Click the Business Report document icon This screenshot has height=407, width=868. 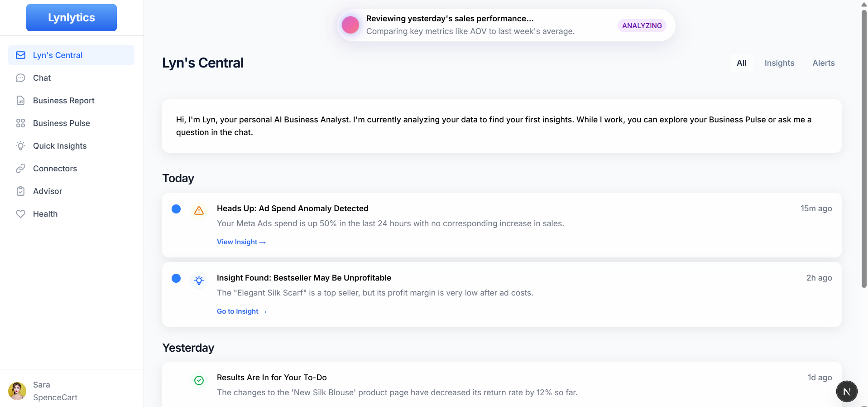pos(21,101)
